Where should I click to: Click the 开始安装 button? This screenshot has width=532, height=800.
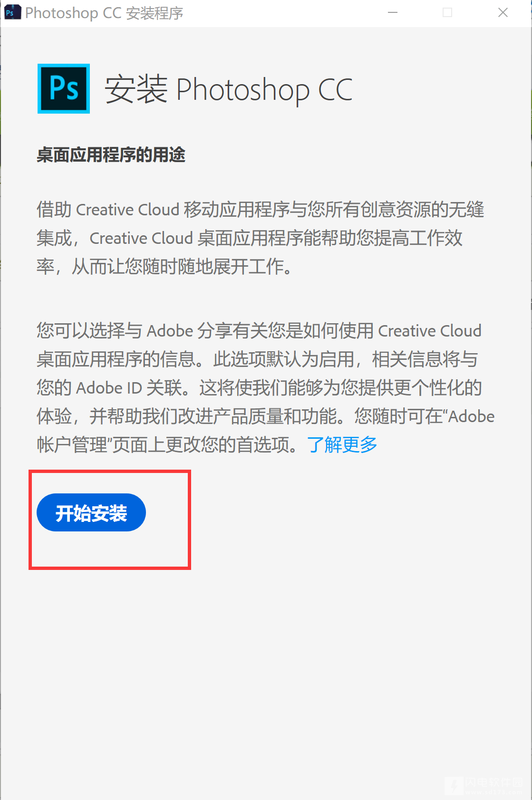point(91,512)
